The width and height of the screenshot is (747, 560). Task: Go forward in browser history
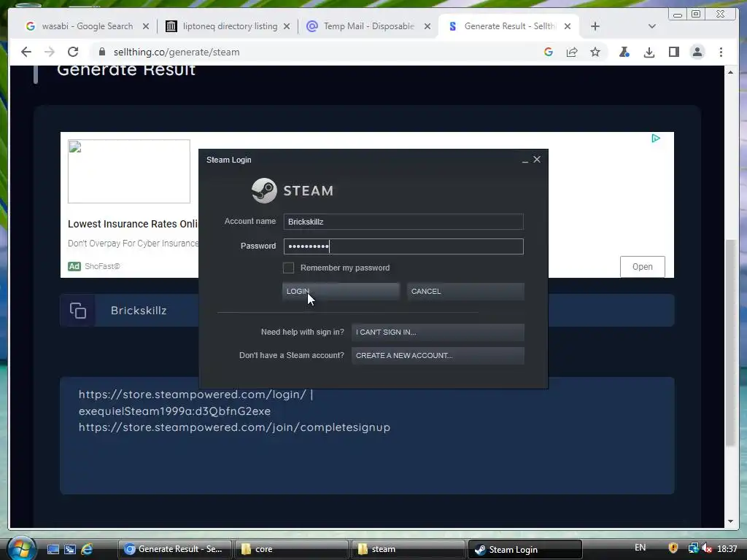(50, 52)
